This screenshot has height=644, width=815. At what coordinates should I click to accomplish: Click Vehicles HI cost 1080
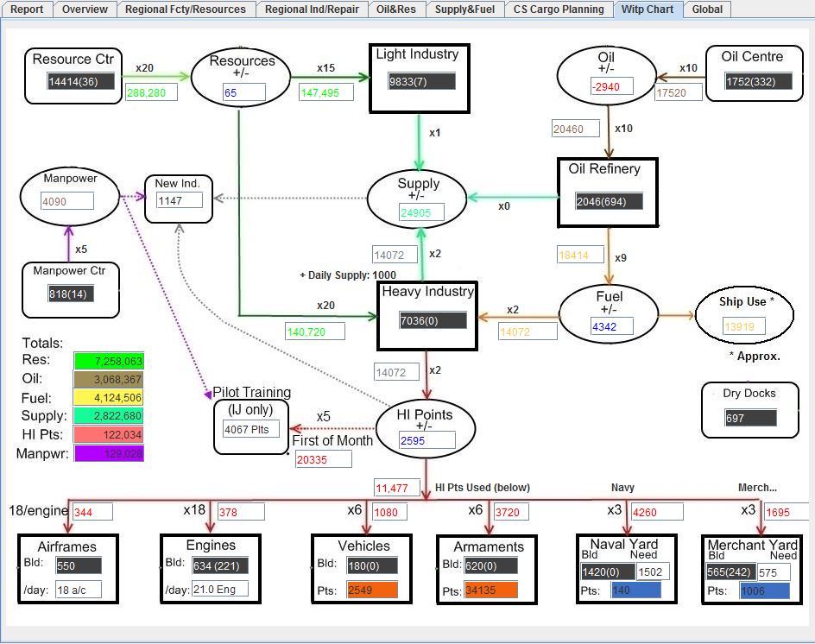point(390,512)
